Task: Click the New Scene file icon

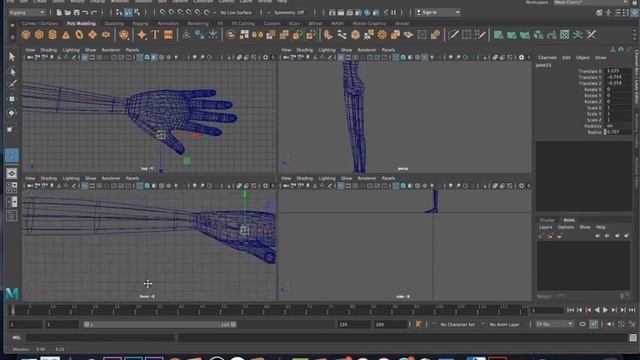Action: (59, 13)
